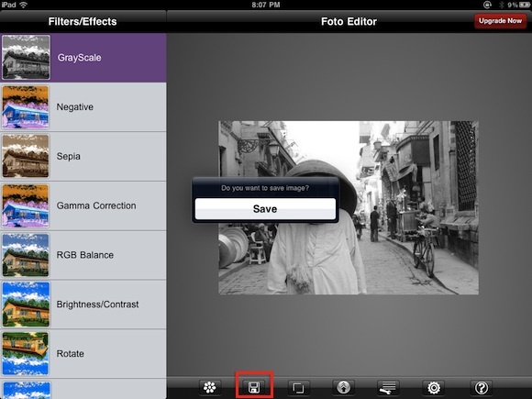Click the floppy disk save icon
532x399 pixels.
pyautogui.click(x=254, y=387)
